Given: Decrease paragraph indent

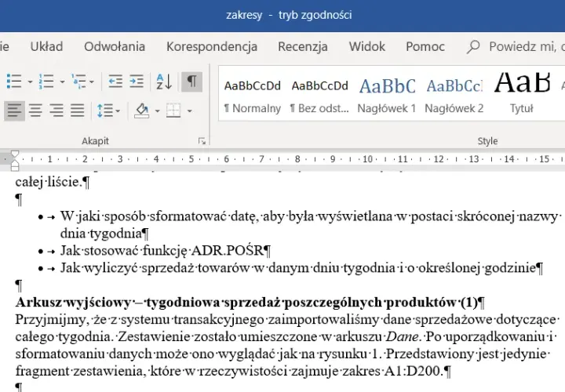Looking at the screenshot, I should 115,82.
